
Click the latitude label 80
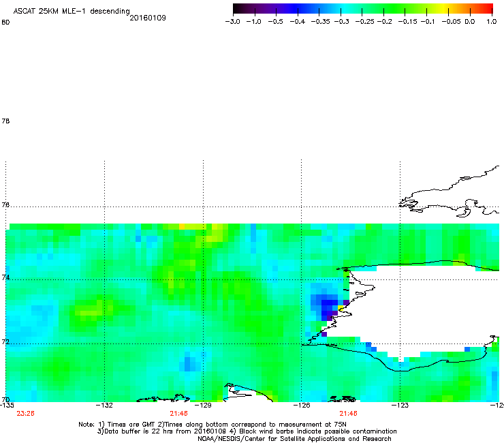pyautogui.click(x=5, y=22)
